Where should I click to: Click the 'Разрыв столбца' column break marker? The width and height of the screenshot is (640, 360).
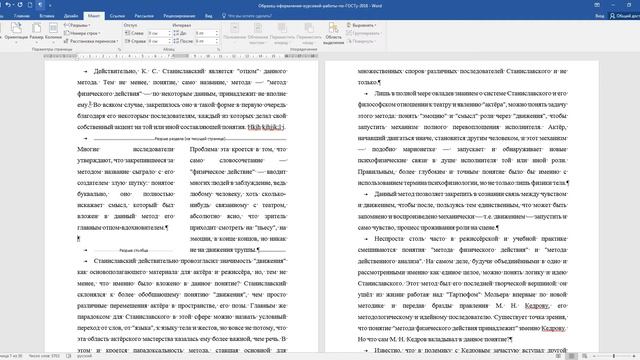coord(133,250)
